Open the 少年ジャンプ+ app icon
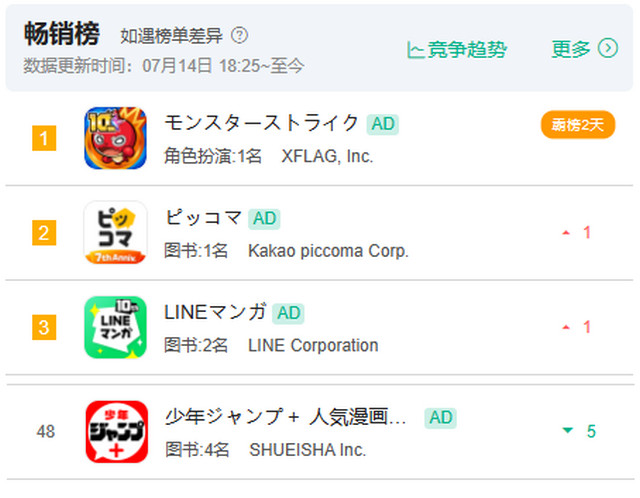The image size is (640, 498). tap(117, 431)
